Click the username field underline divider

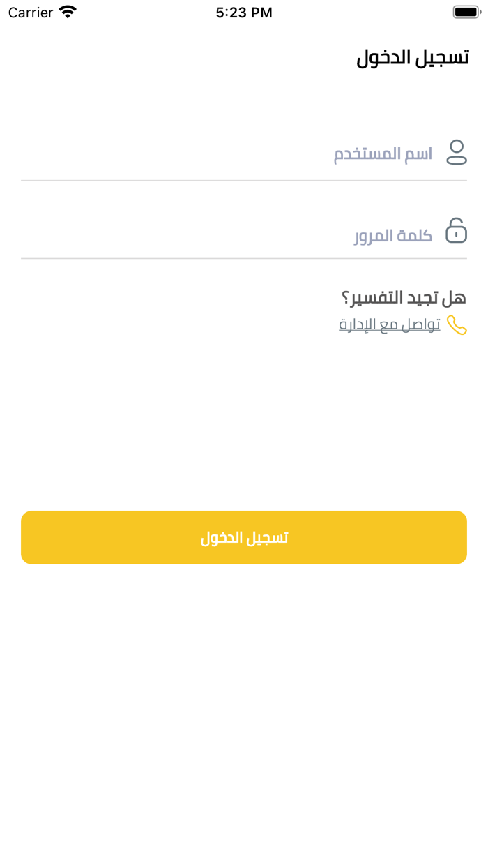(x=244, y=180)
